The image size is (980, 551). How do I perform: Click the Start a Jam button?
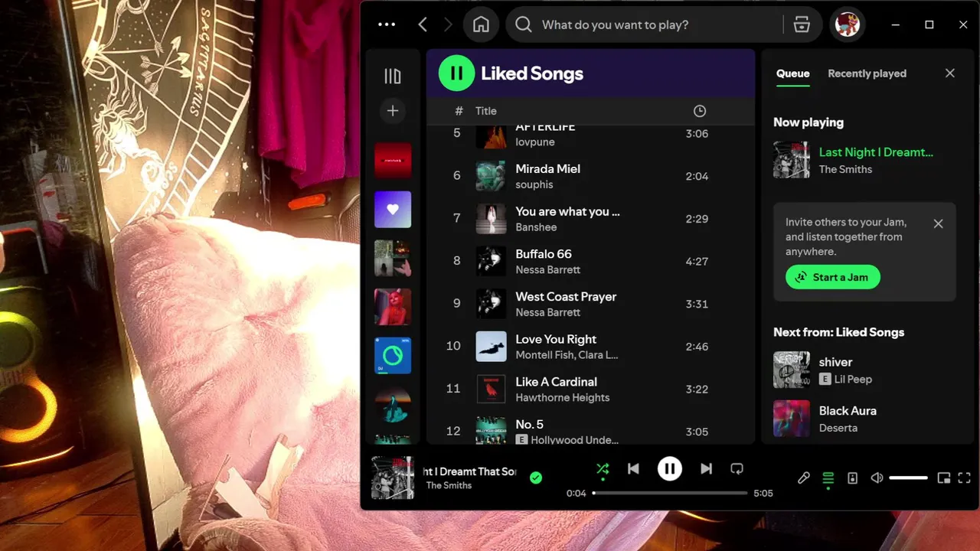pos(833,277)
